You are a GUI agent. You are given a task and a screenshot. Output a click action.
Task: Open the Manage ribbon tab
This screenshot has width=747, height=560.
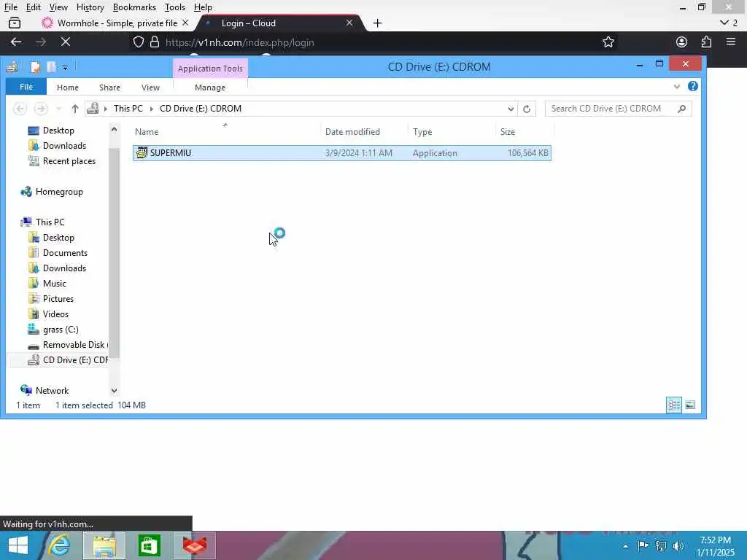click(x=210, y=87)
